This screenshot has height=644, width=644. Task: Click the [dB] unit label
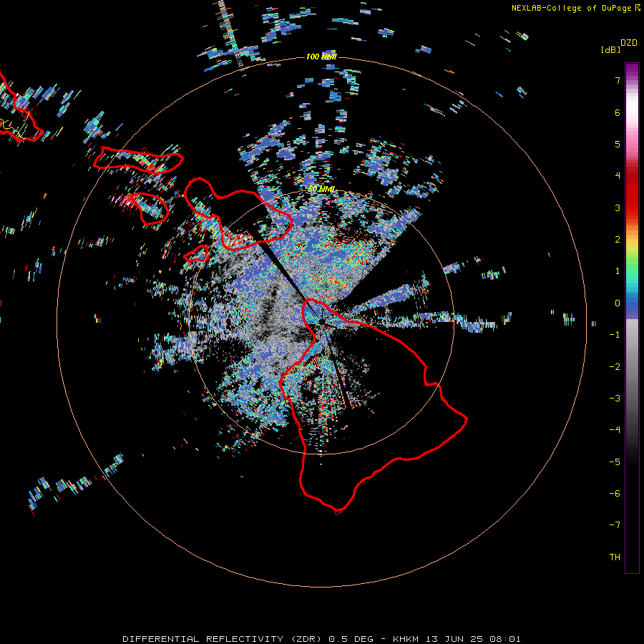coord(610,49)
